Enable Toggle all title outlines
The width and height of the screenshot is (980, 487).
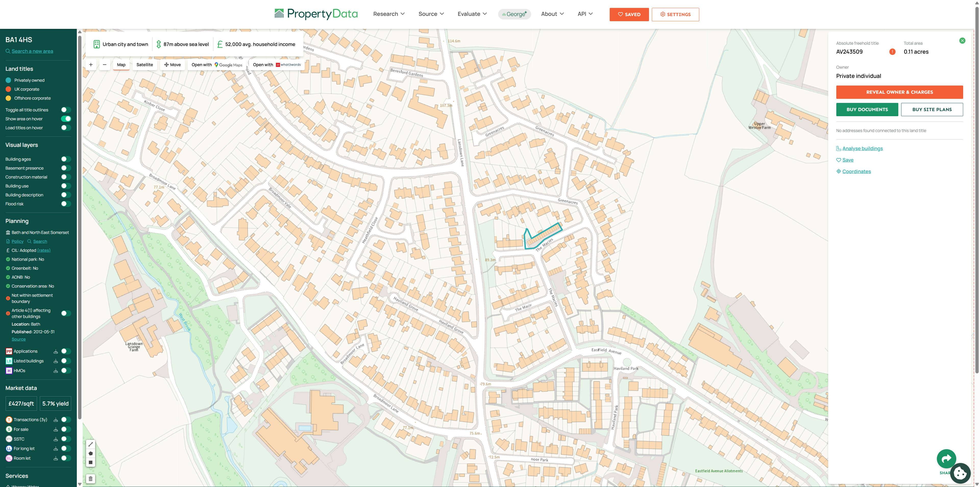coord(66,110)
